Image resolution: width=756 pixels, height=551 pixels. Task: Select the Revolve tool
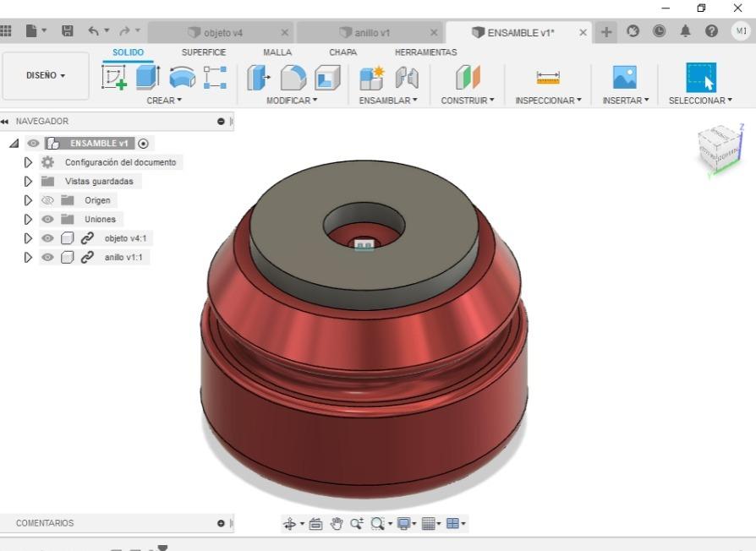(x=183, y=78)
